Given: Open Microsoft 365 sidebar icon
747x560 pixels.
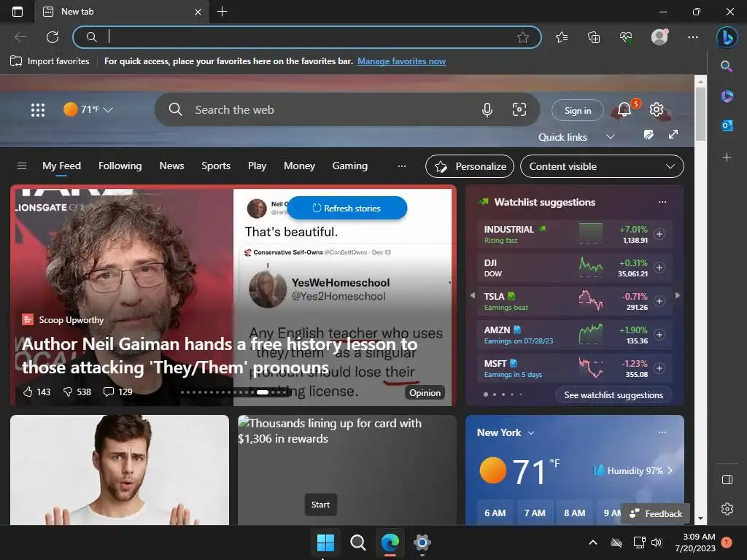Looking at the screenshot, I should [727, 96].
